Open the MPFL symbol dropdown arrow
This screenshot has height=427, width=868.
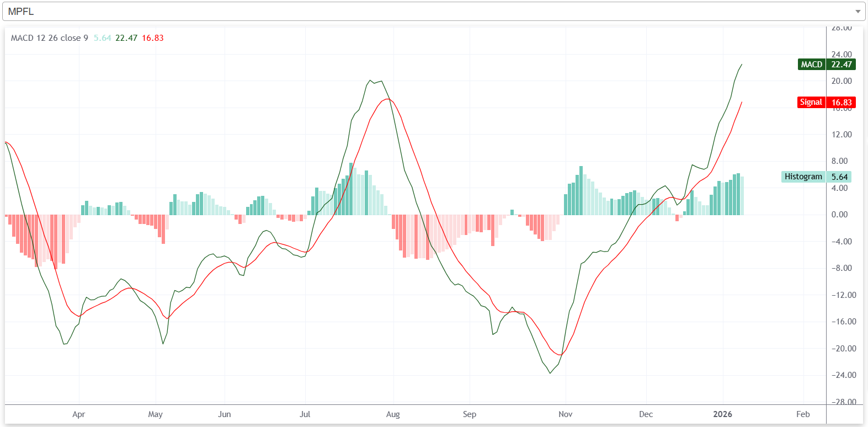coord(858,12)
